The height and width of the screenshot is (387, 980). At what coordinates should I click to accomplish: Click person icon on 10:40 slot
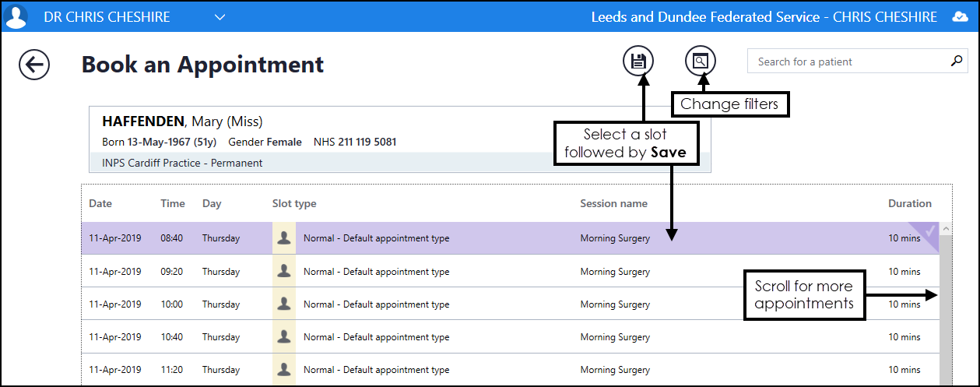click(x=284, y=336)
